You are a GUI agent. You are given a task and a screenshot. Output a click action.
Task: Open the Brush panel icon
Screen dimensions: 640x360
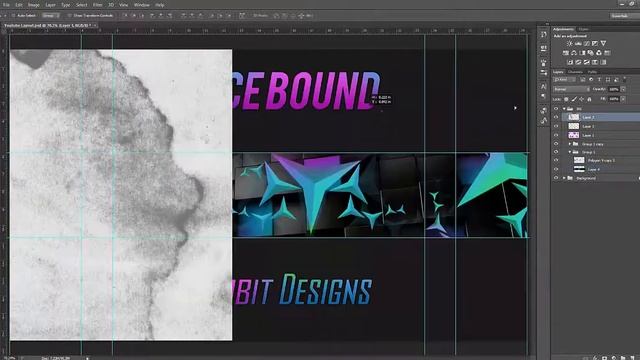[543, 62]
